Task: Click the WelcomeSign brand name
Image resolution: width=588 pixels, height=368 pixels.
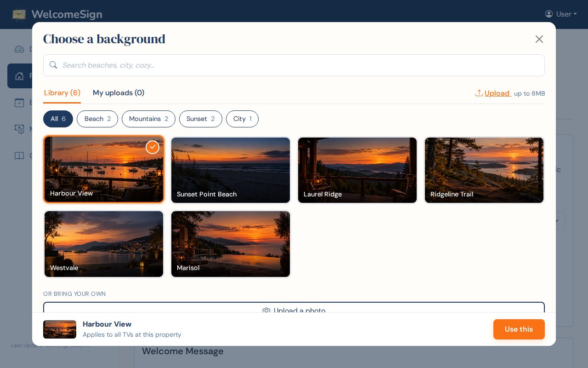Action: tap(67, 14)
